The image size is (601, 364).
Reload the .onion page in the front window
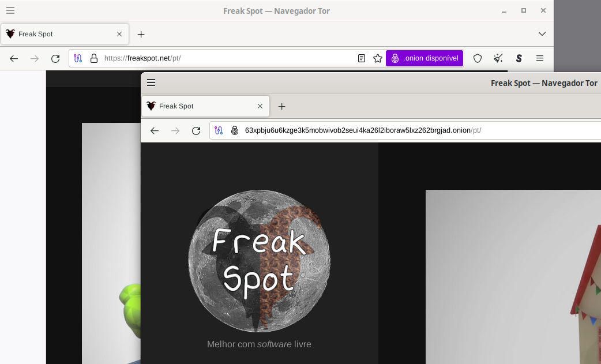coord(196,130)
